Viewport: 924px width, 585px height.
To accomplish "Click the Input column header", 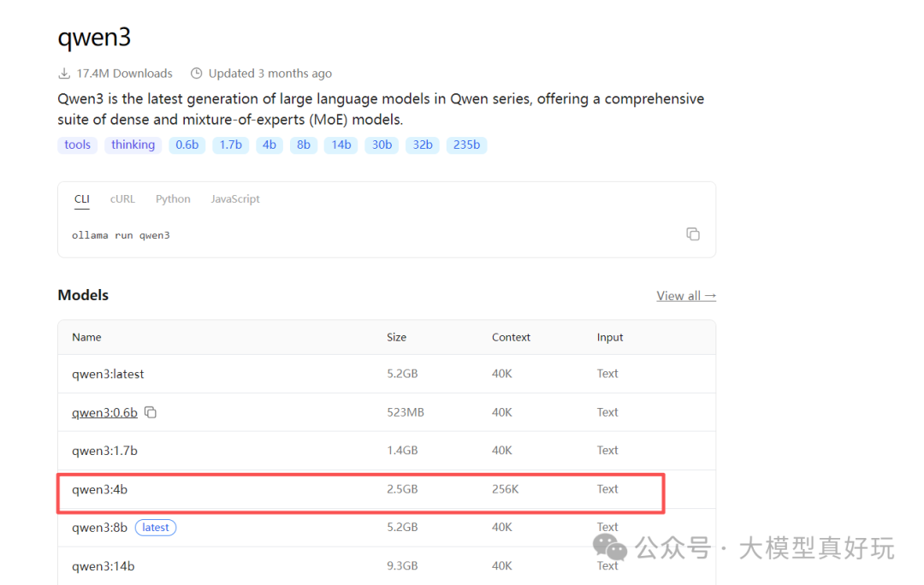I will point(610,338).
